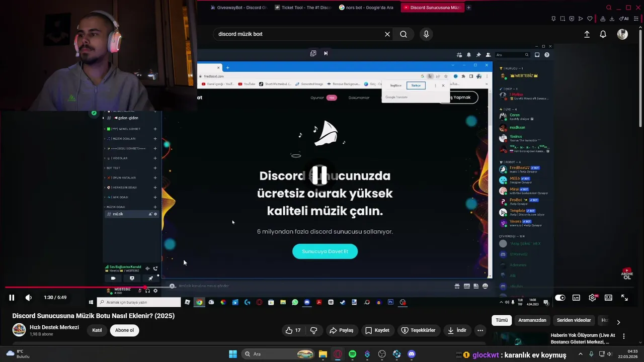Open more actions three-dot menu
644x362 pixels.
click(x=480, y=330)
